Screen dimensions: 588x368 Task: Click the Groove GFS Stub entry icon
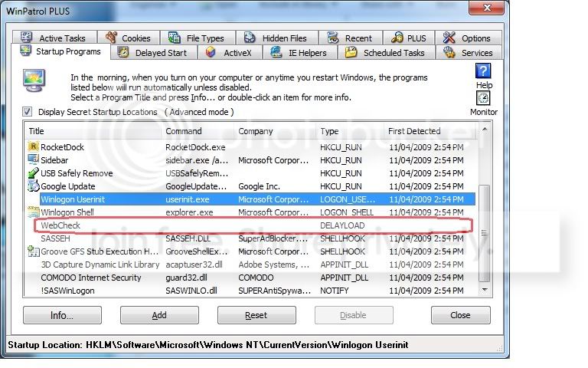tap(34, 251)
